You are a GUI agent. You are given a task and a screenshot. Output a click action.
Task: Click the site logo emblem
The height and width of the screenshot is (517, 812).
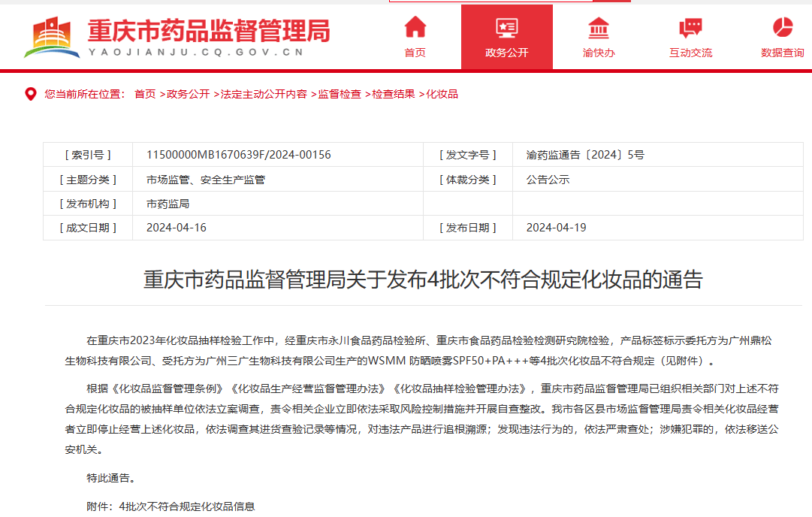tap(52, 38)
